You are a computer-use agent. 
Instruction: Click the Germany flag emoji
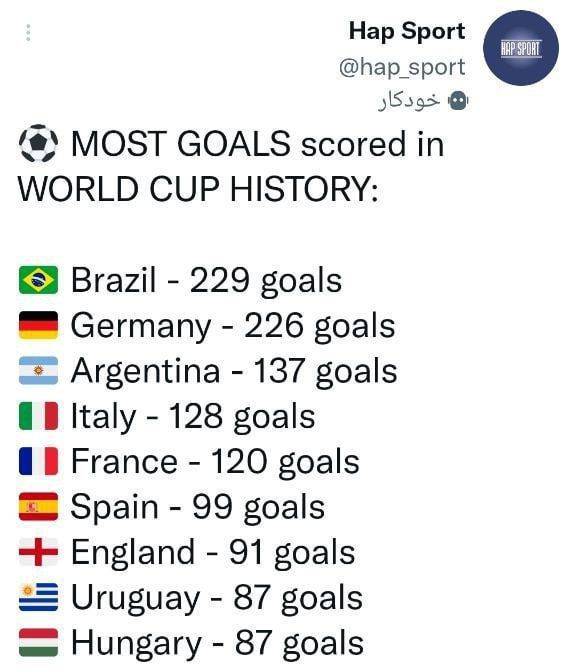(38, 325)
